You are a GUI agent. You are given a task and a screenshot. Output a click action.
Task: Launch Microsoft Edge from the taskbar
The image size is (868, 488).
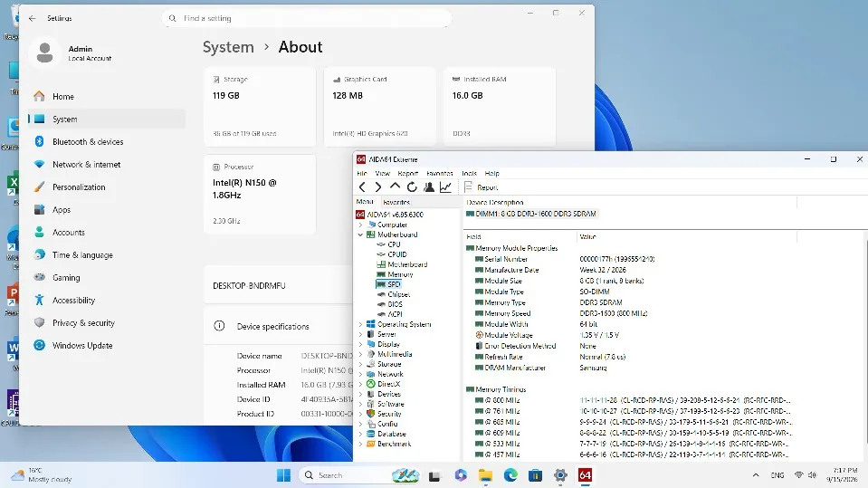510,475
